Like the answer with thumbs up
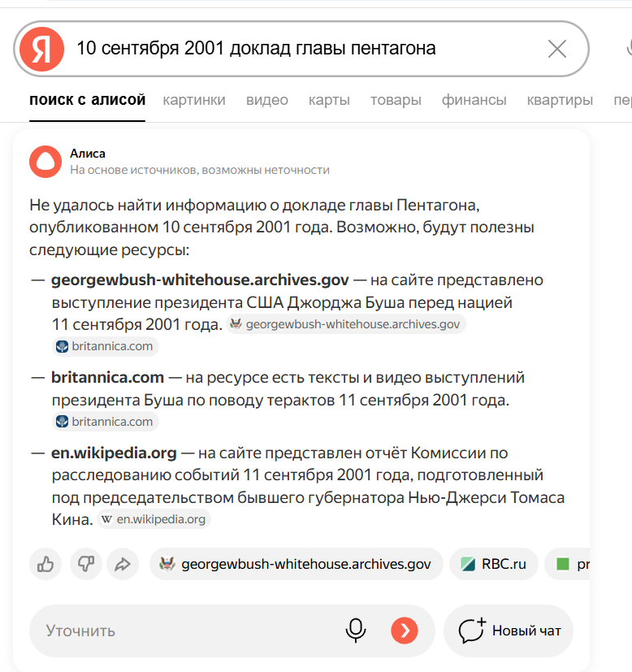The image size is (632, 672). point(45,564)
